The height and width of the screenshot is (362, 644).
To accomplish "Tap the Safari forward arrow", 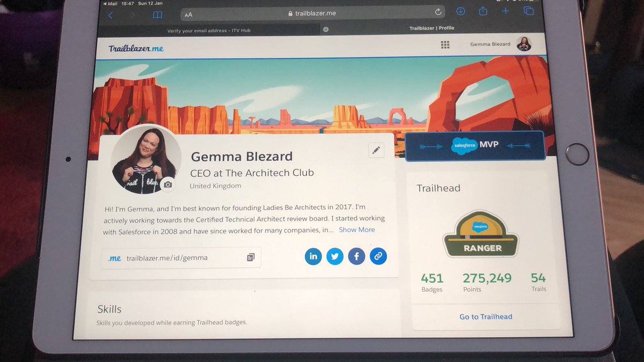I will coord(133,15).
